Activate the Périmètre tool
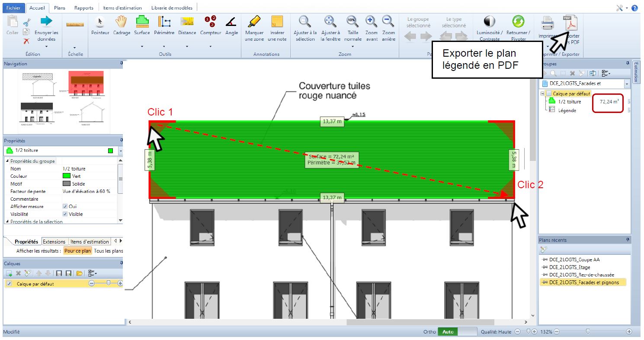This screenshot has height=340, width=644. coord(164,25)
